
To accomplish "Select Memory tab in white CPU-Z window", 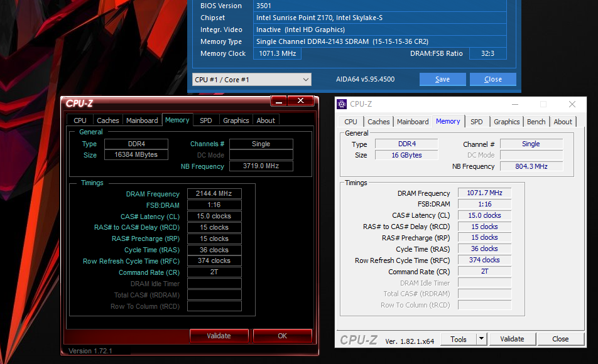I will click(x=448, y=121).
